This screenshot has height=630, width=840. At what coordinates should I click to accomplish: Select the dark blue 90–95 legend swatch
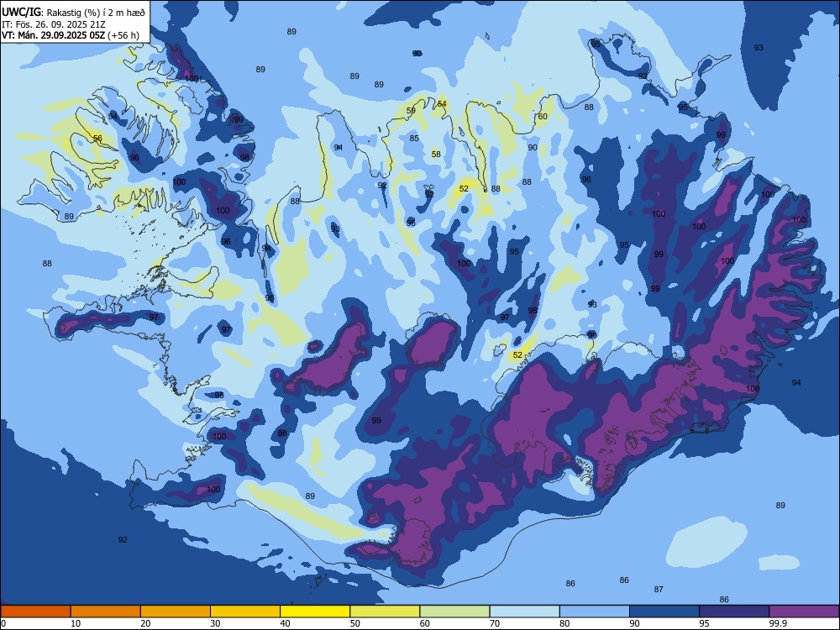tap(664, 612)
